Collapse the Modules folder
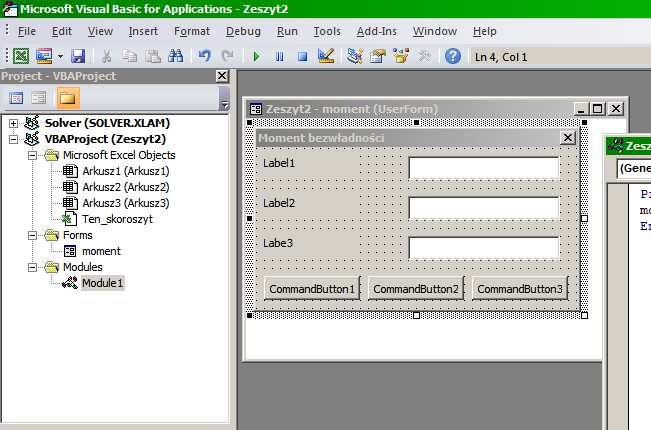 pos(32,267)
